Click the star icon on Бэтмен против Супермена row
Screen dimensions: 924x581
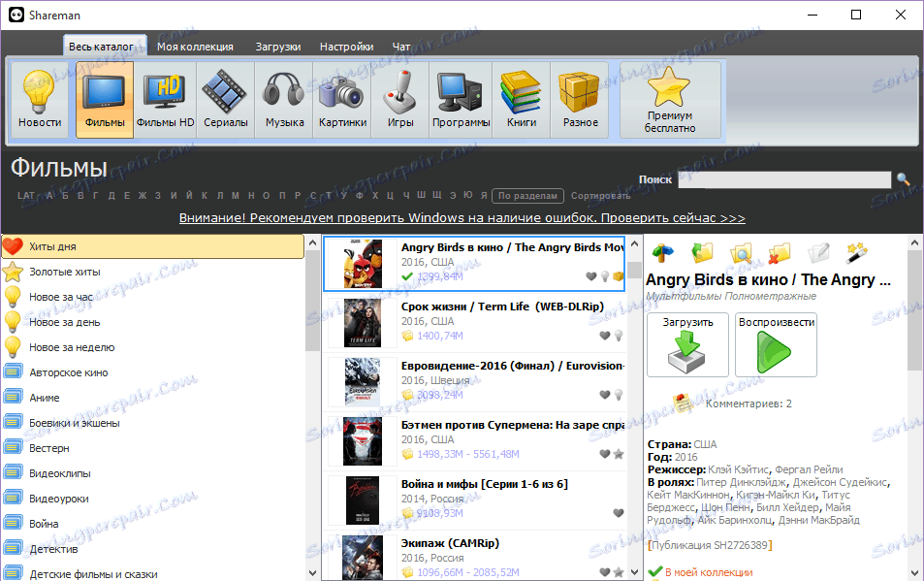619,454
